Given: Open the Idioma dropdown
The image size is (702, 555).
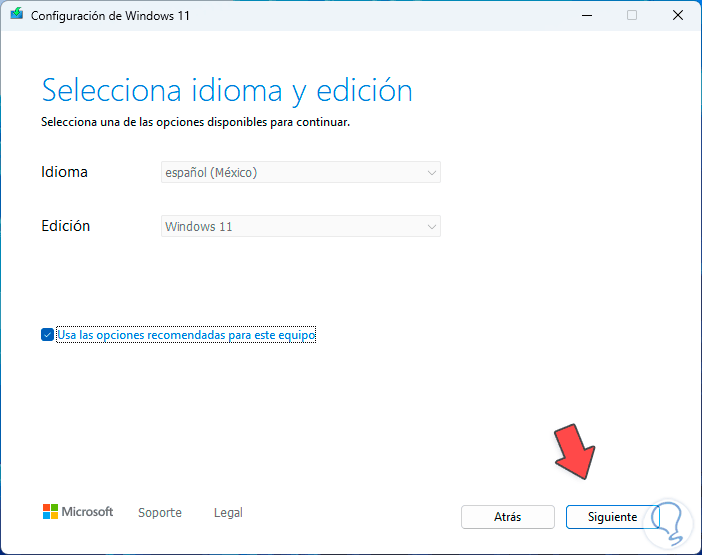Looking at the screenshot, I should 301,172.
